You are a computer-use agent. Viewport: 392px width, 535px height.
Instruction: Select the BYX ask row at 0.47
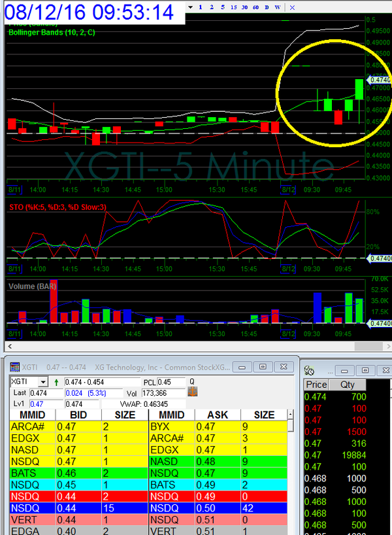click(216, 426)
